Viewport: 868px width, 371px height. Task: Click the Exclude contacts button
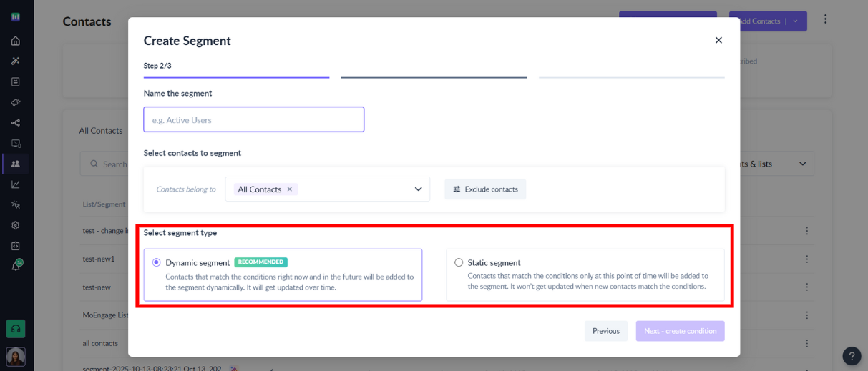tap(485, 189)
